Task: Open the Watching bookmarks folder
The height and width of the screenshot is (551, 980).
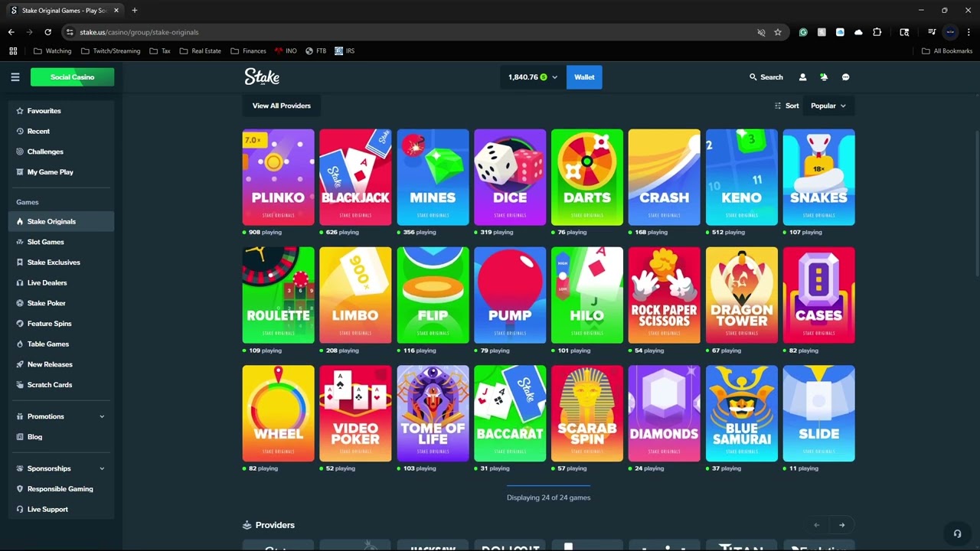Action: click(53, 51)
